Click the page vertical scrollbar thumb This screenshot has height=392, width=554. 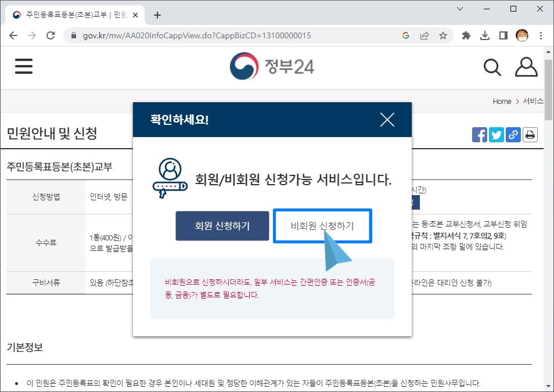pos(548,90)
